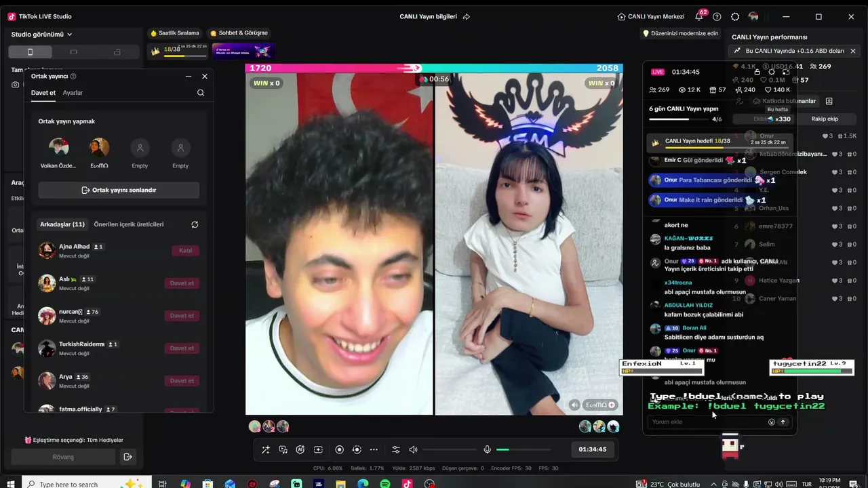Open the music banner thumbnail
Screen dimensions: 868x488
[x=243, y=51]
